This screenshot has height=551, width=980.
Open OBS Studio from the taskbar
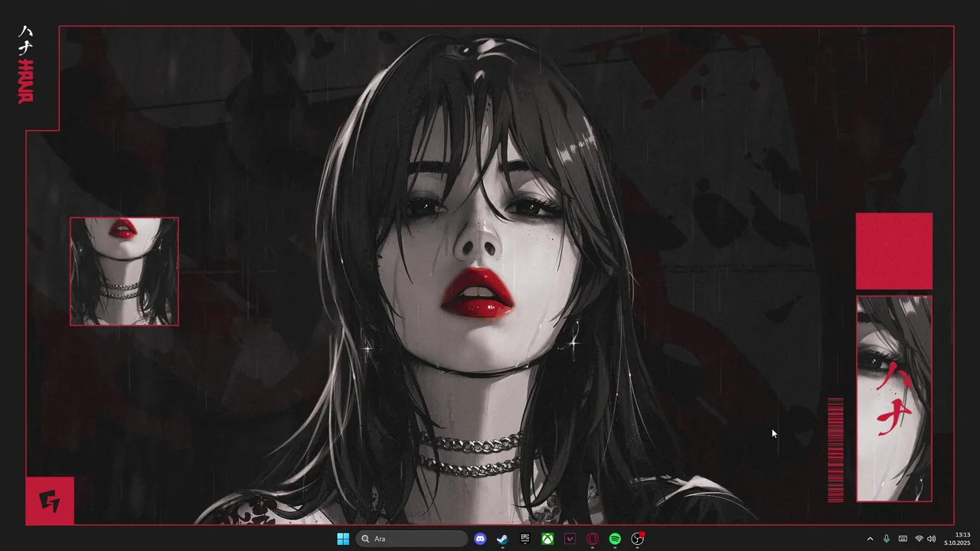click(637, 539)
